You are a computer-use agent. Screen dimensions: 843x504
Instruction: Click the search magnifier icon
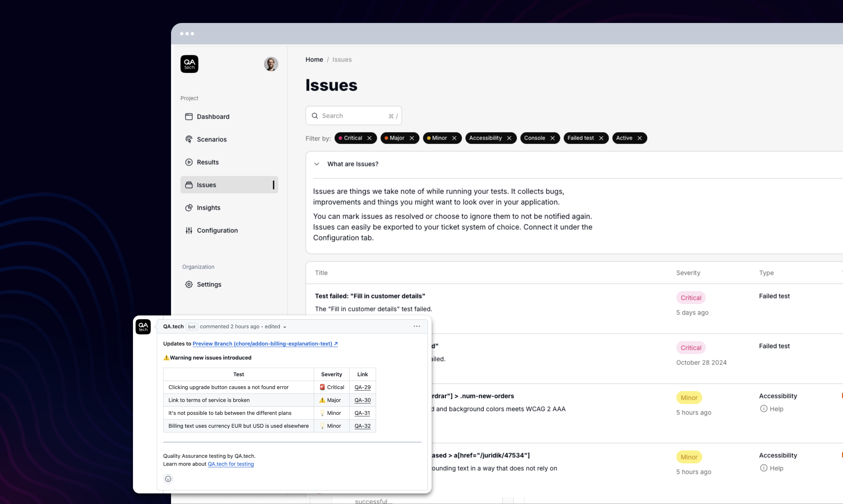(x=315, y=115)
